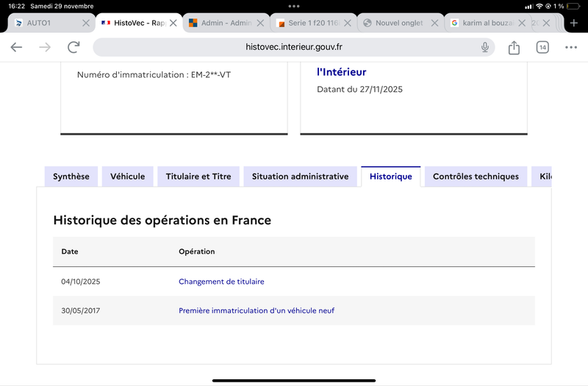The image size is (588, 386).
Task: Open the browser three-dots menu
Action: click(x=571, y=47)
